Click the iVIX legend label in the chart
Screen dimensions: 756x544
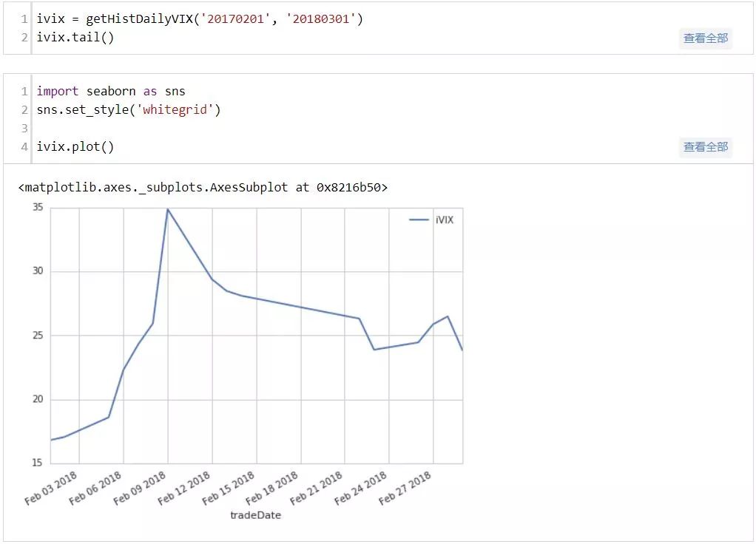(445, 220)
